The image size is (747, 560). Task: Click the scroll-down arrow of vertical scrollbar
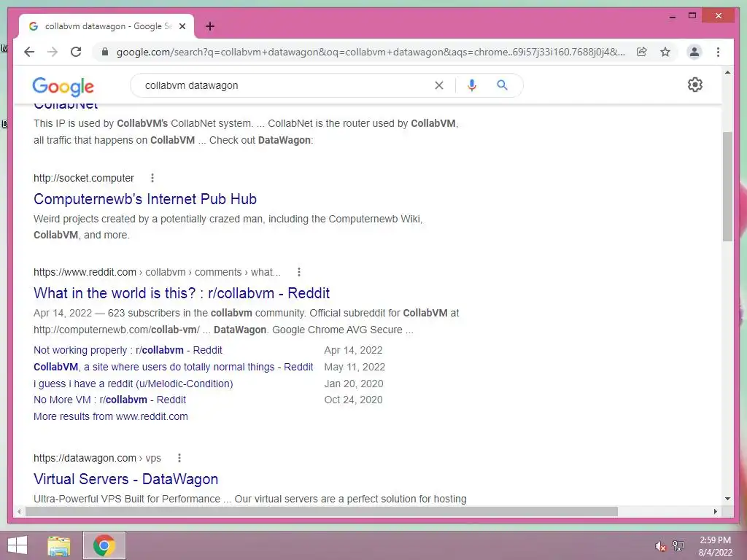(x=727, y=499)
